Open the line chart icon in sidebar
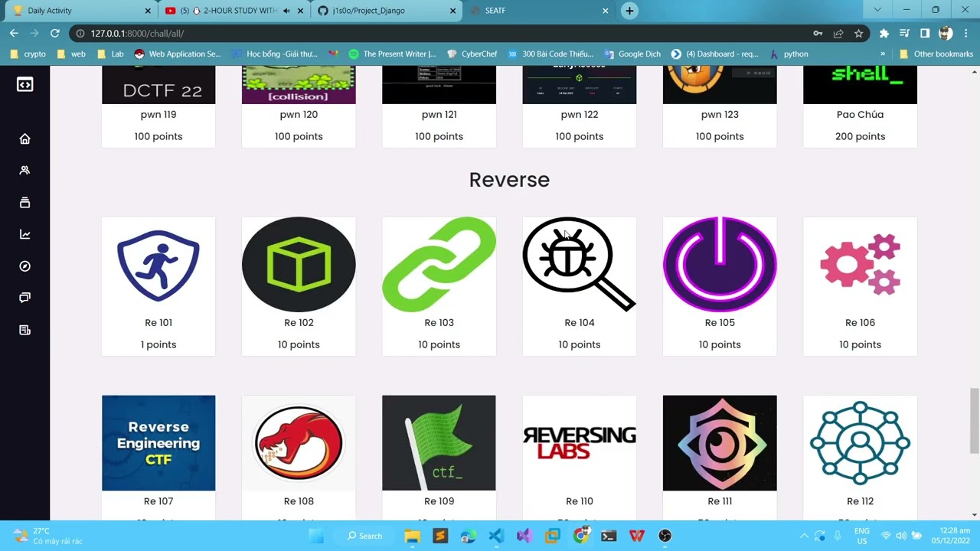 point(24,234)
